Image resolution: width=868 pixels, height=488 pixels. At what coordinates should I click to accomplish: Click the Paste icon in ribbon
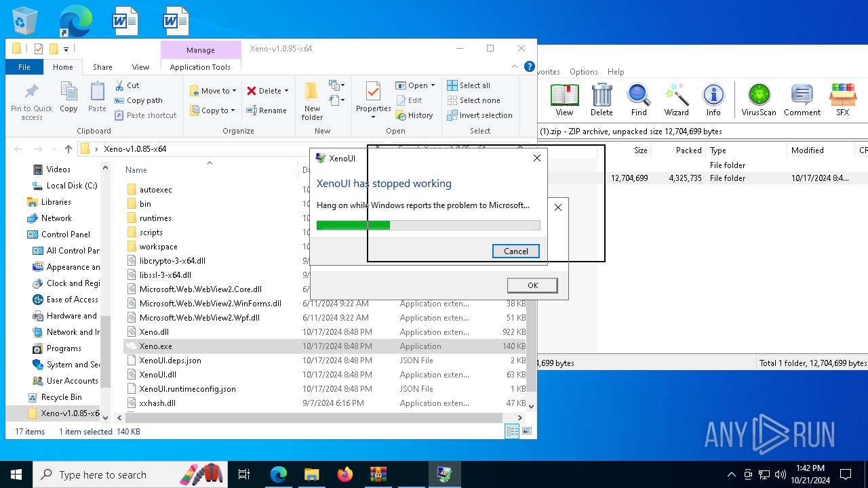tap(97, 91)
